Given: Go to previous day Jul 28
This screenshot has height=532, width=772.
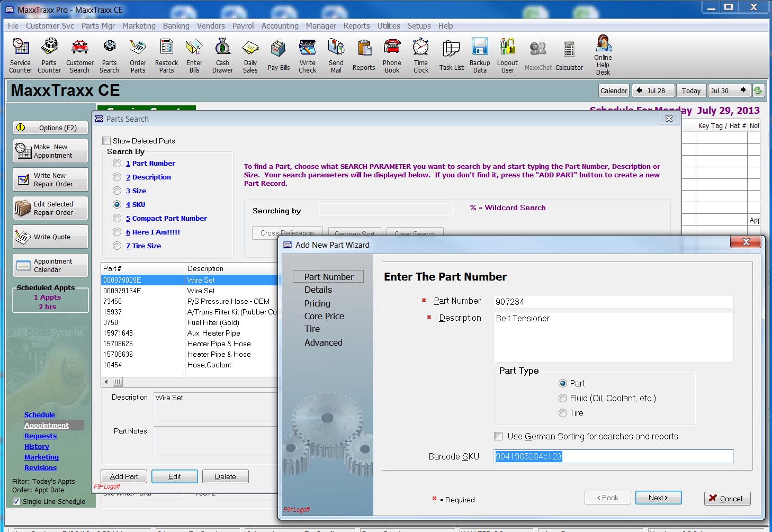Looking at the screenshot, I should [653, 91].
